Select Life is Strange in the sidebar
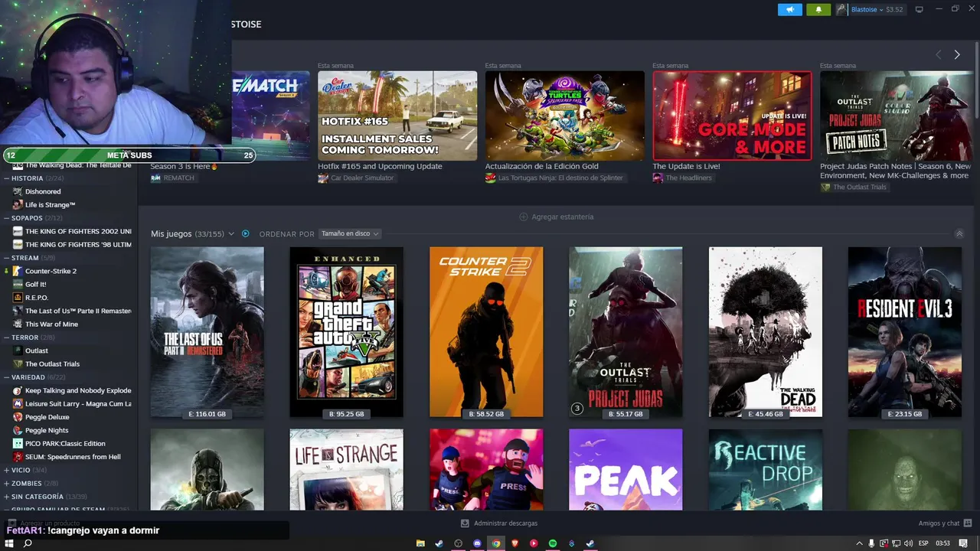The height and width of the screenshot is (551, 980). point(50,205)
